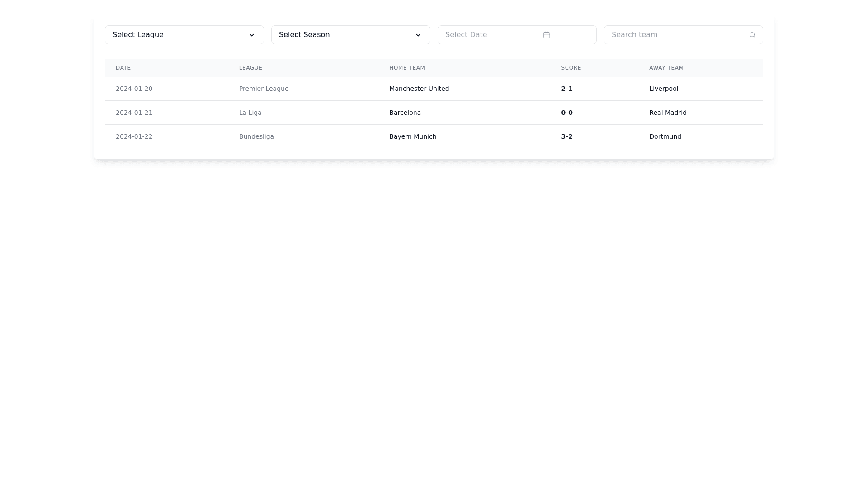Click the Real Madrid away team
The image size is (868, 488).
pyautogui.click(x=667, y=113)
